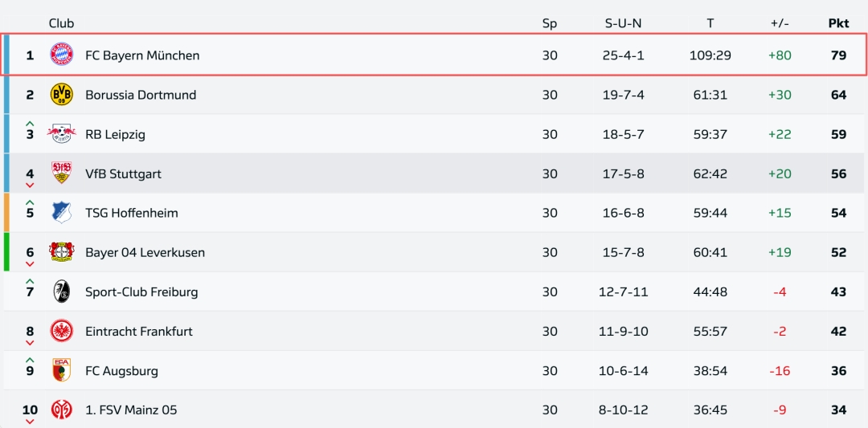Open the Eintracht Frankfurt team name link
868x428 pixels.
139,331
